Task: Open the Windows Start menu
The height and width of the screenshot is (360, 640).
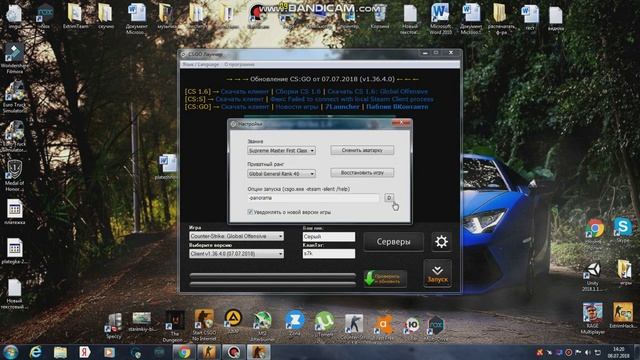Action: [11, 352]
